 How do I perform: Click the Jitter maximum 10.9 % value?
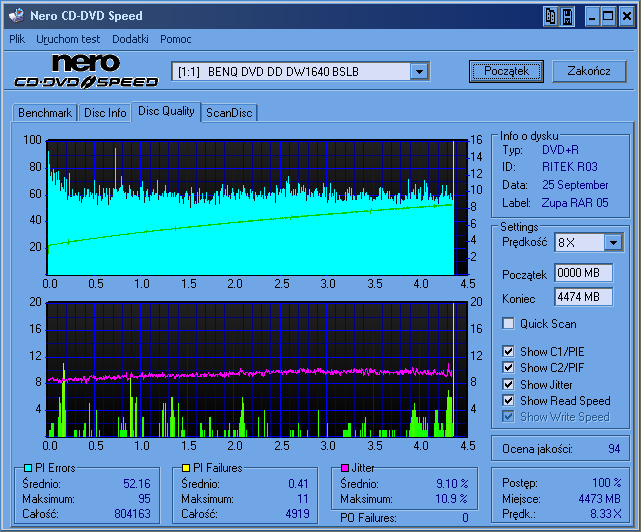tap(451, 499)
